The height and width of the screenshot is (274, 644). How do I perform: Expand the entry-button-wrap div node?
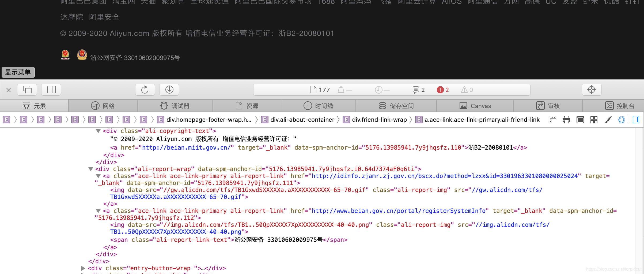coord(83,268)
